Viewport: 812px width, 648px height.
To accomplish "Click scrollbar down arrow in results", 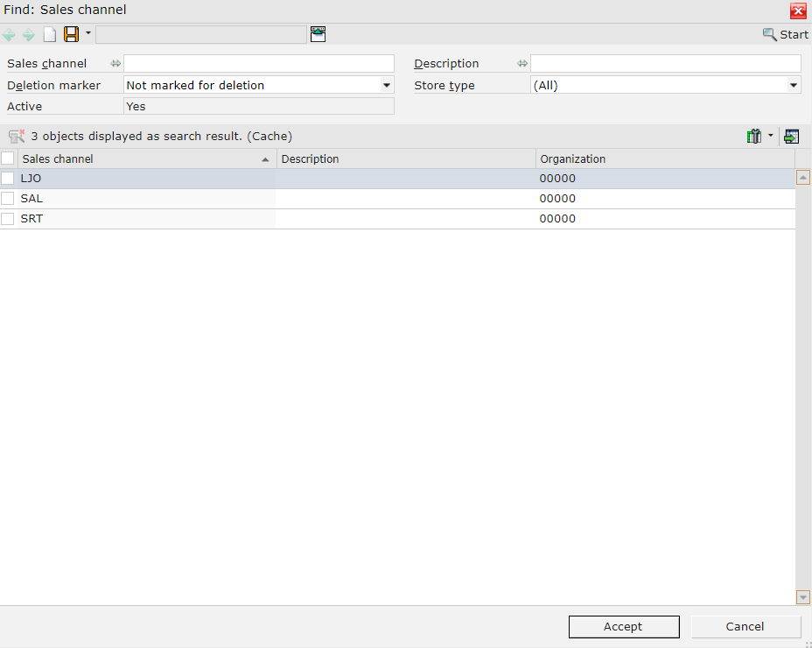I will click(x=802, y=597).
